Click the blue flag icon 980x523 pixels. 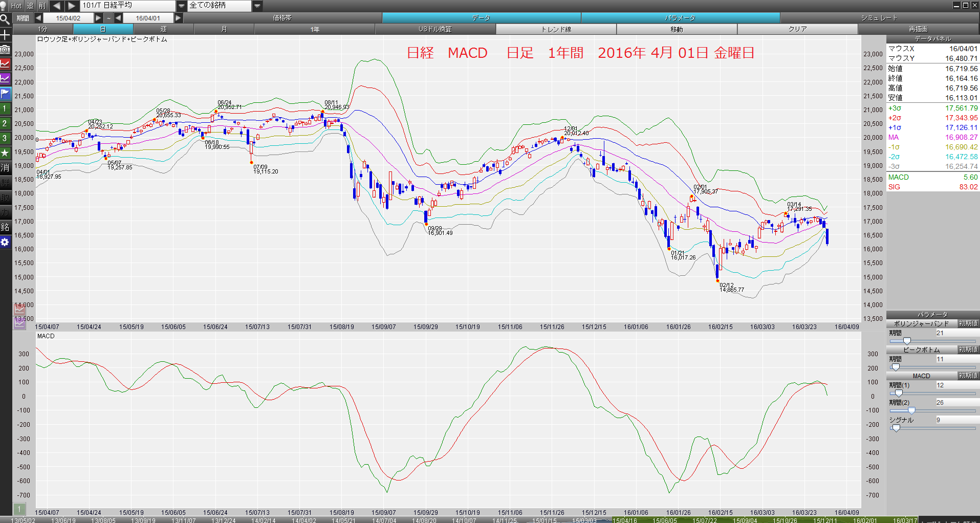5,94
